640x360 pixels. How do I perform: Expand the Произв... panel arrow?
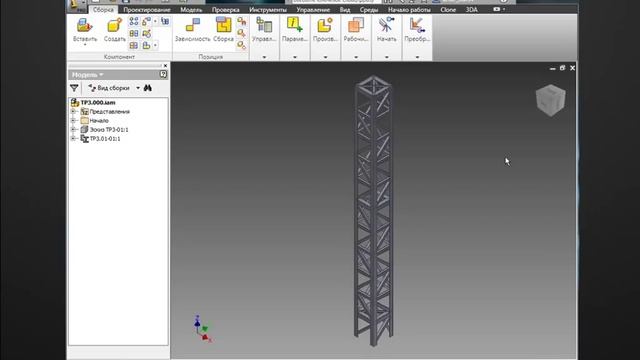click(x=325, y=57)
